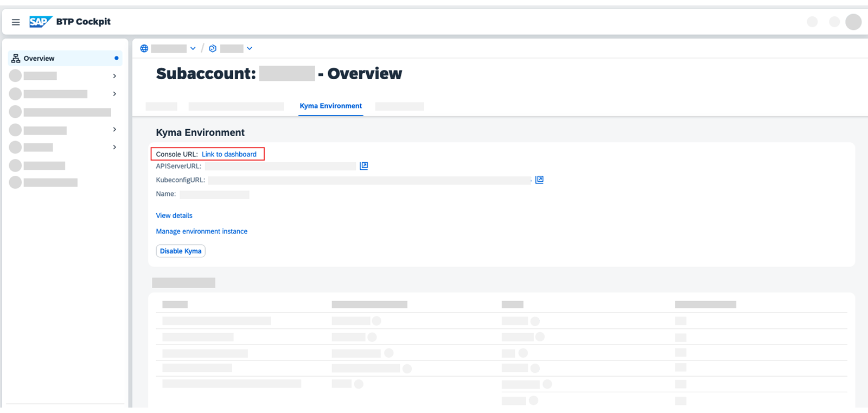Click the SAP logo
Image resolution: width=868 pixels, height=413 pixels.
41,22
